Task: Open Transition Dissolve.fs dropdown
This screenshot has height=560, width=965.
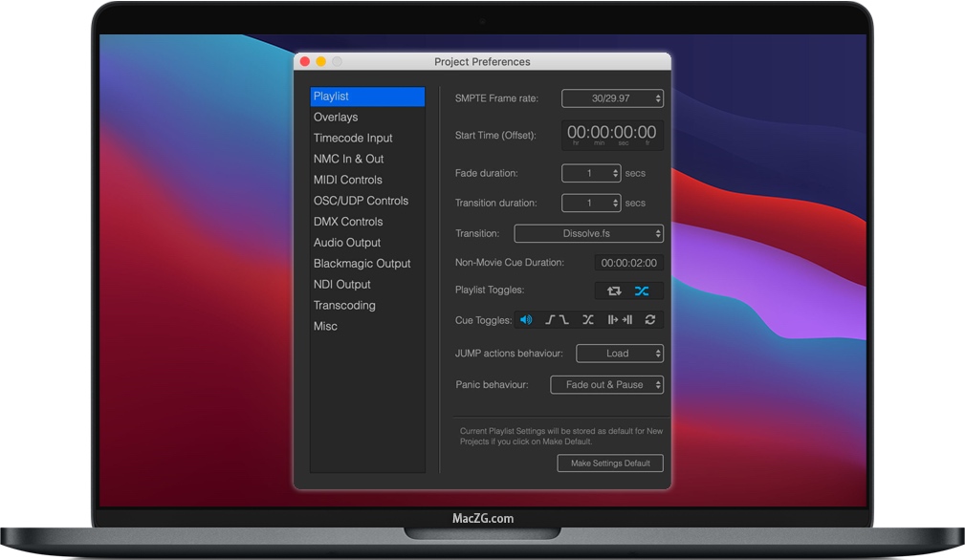Action: pyautogui.click(x=588, y=233)
